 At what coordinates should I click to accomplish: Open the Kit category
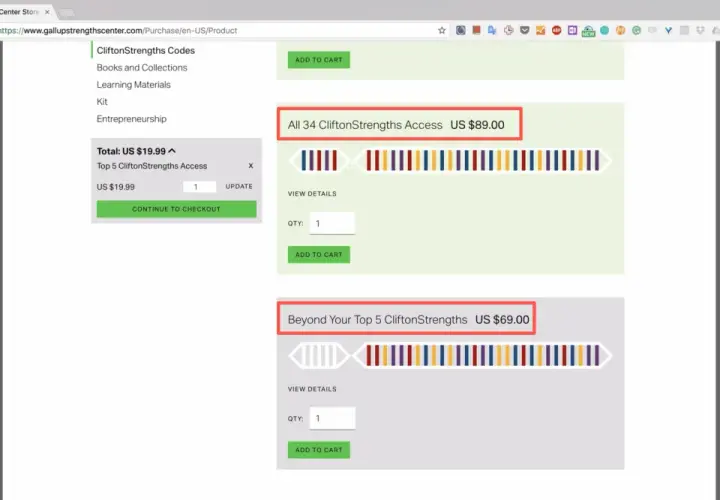click(x=102, y=101)
